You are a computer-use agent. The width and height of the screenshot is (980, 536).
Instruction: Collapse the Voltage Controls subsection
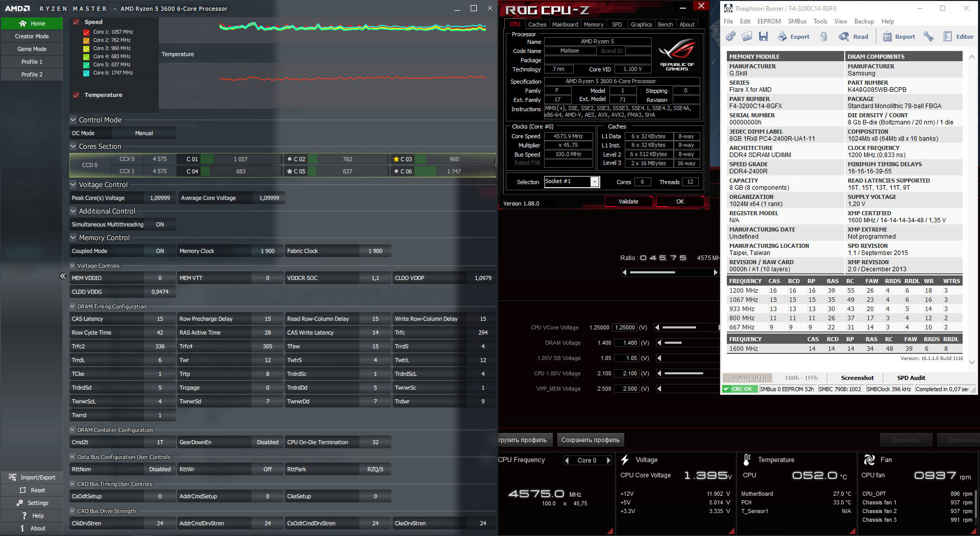coord(72,266)
